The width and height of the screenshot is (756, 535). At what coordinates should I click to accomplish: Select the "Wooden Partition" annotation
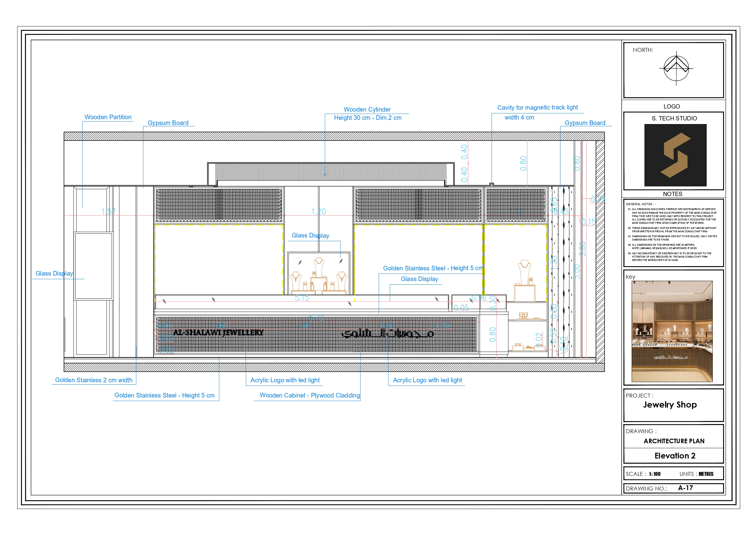pyautogui.click(x=108, y=117)
